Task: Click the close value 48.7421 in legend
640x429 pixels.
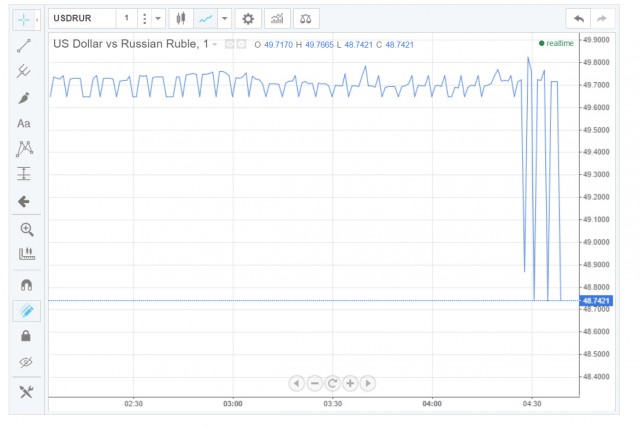Action: (x=400, y=45)
